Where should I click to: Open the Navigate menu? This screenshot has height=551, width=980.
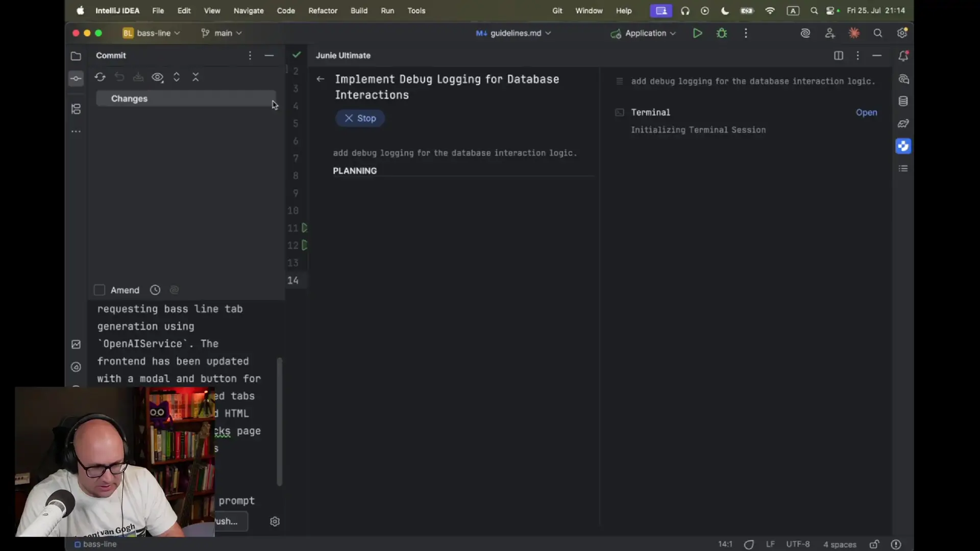[249, 11]
